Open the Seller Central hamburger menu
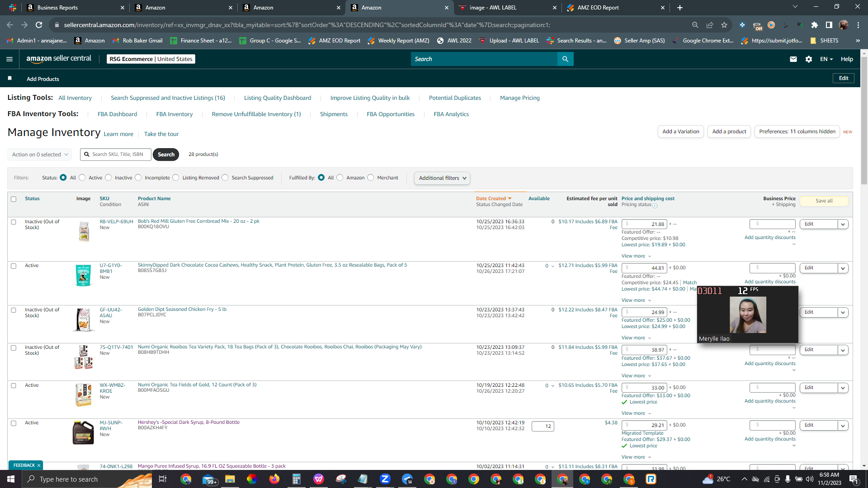868x488 pixels. [9, 59]
